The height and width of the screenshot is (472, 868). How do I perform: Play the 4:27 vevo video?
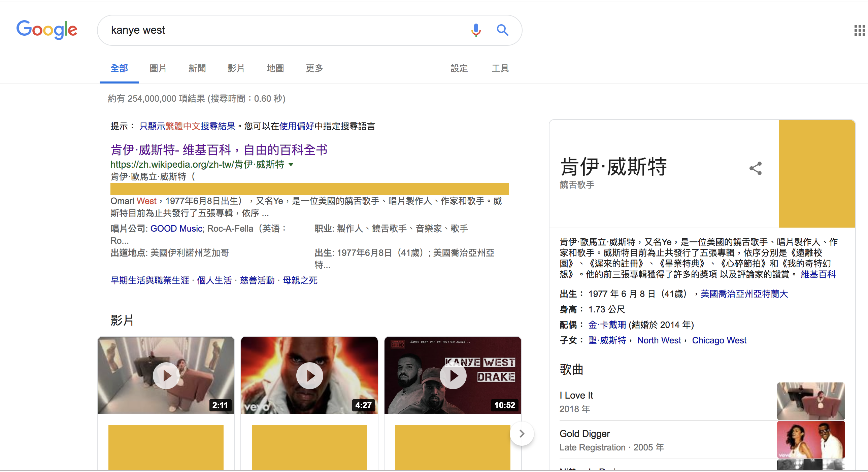point(309,375)
